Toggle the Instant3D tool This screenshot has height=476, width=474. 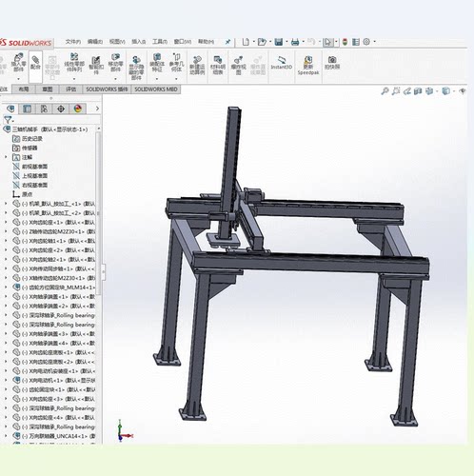point(281,63)
